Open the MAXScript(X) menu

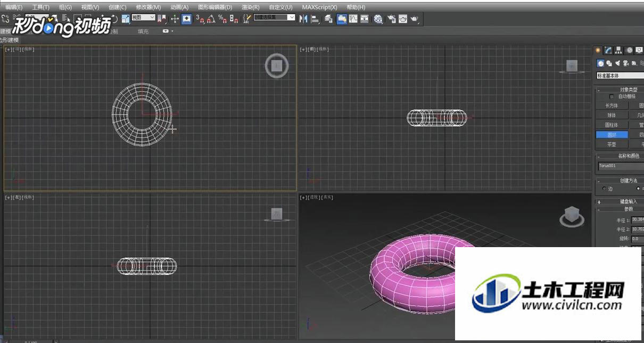(319, 7)
